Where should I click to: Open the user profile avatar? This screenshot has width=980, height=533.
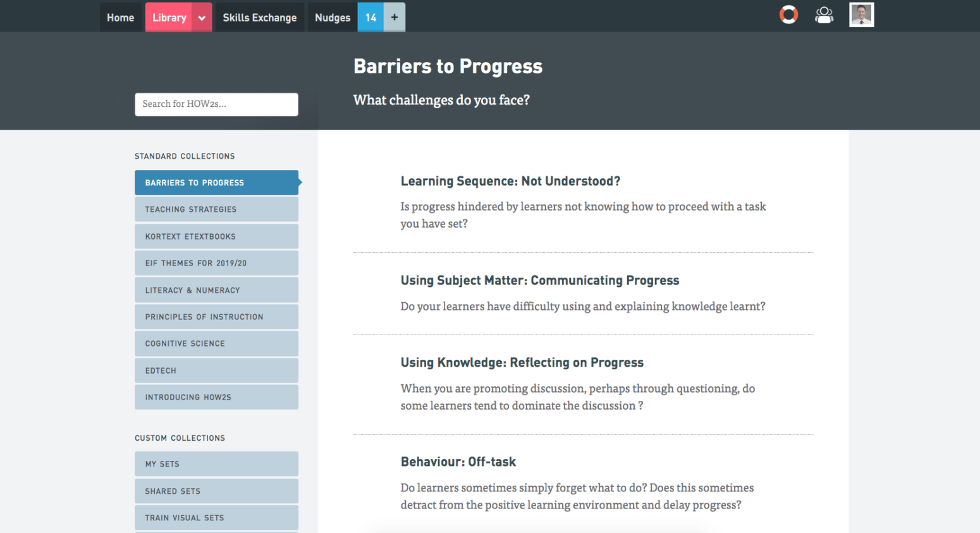coord(861,15)
